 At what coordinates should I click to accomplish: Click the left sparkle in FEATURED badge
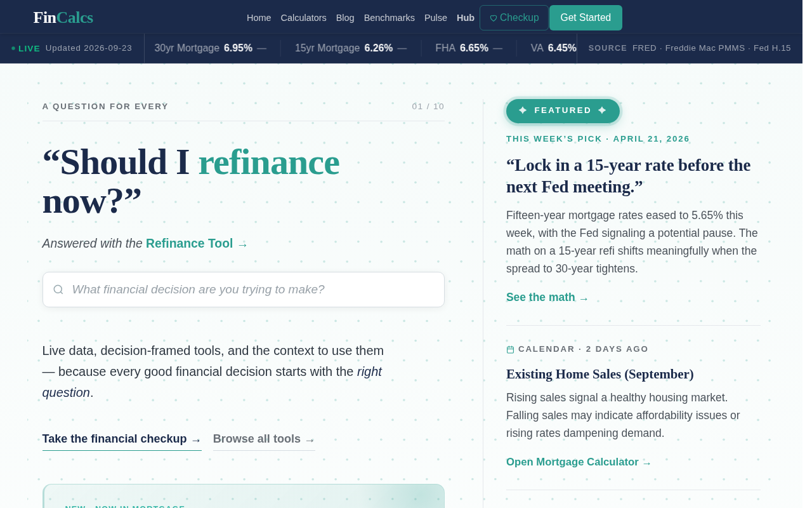pyautogui.click(x=523, y=110)
